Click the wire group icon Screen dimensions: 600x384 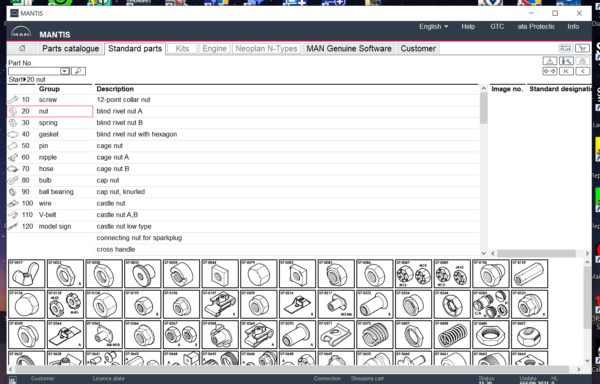tap(13, 203)
